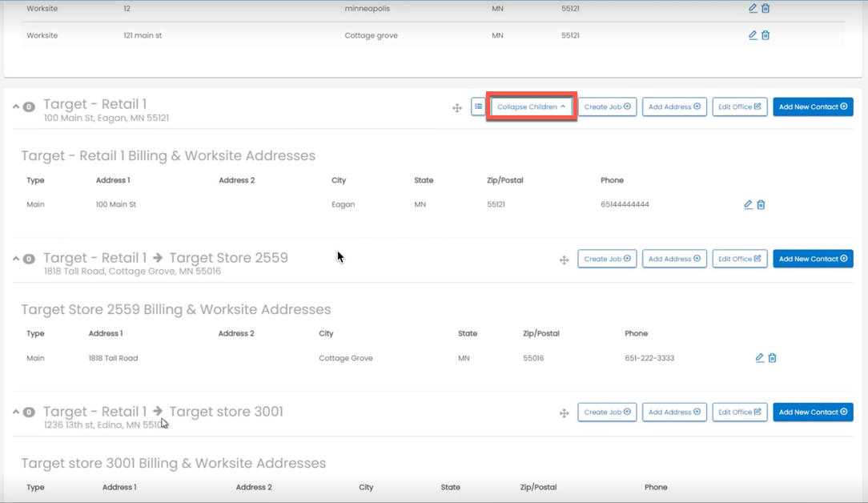Click the move handle for Target Store 2559

[564, 260]
